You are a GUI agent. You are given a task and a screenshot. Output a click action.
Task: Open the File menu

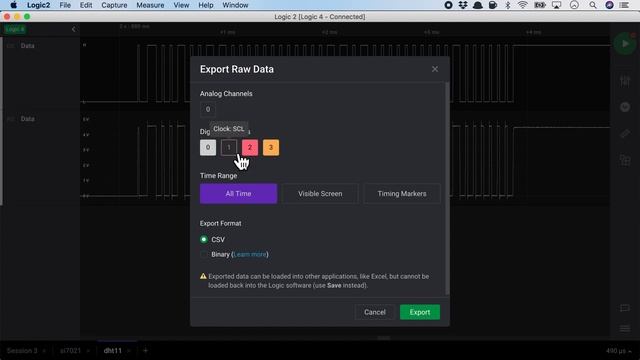[65, 5]
